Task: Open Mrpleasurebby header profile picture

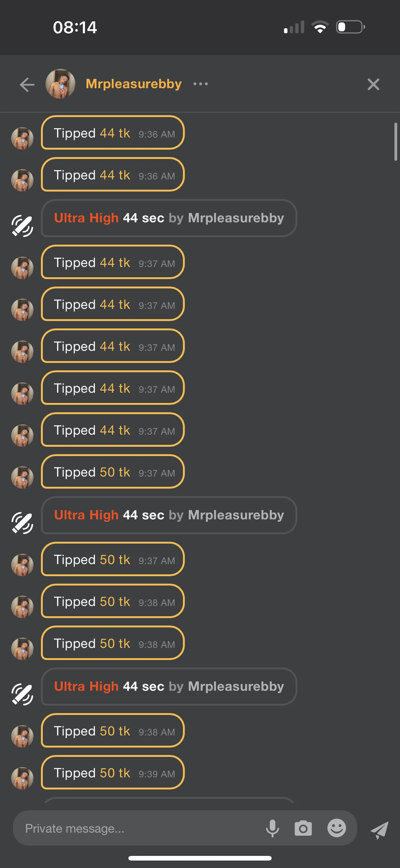Action: click(x=60, y=84)
